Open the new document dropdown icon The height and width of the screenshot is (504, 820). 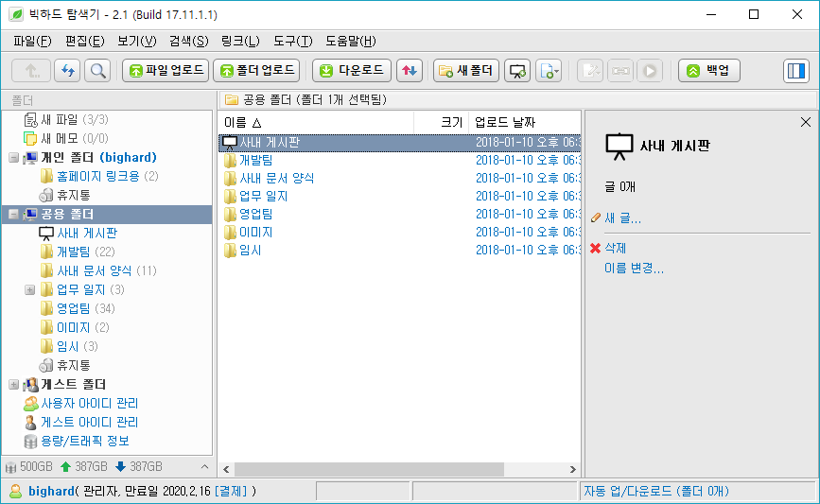click(548, 71)
